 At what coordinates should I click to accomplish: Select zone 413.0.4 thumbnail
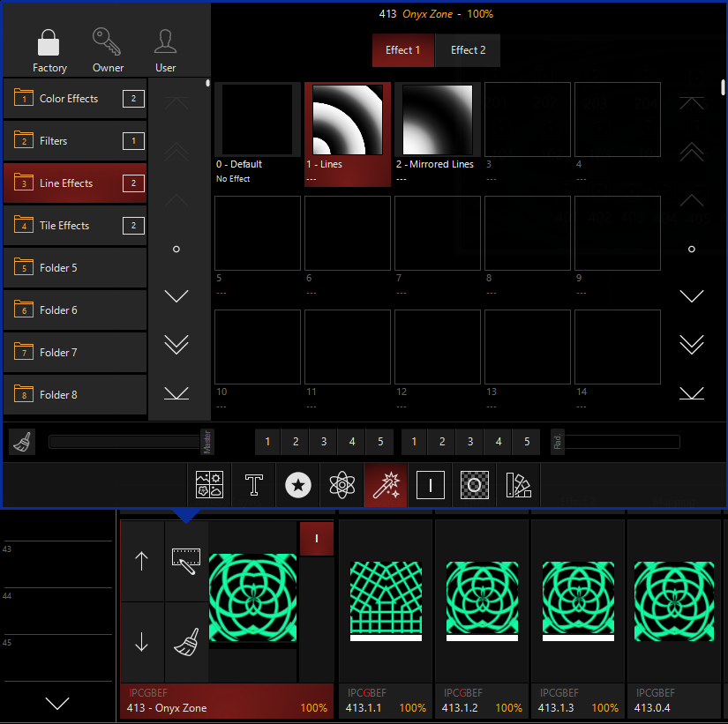[674, 601]
